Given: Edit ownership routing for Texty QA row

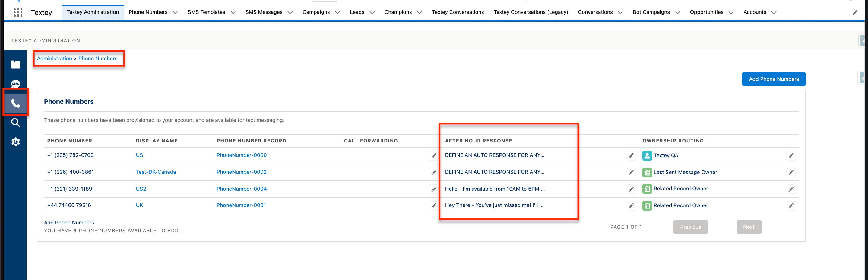Looking at the screenshot, I should click(x=791, y=156).
